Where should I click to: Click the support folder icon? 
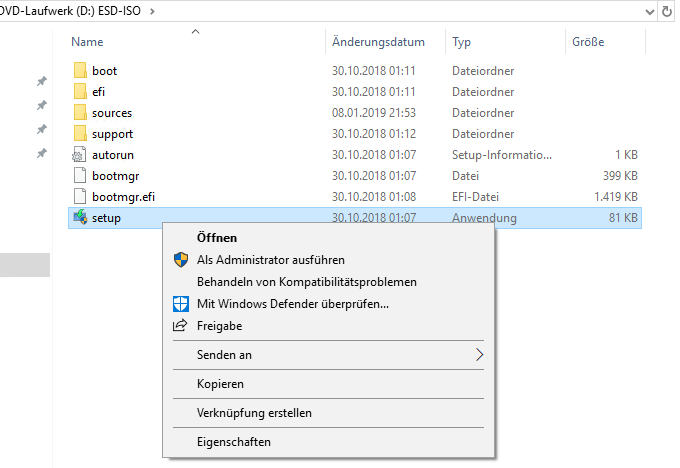point(80,134)
